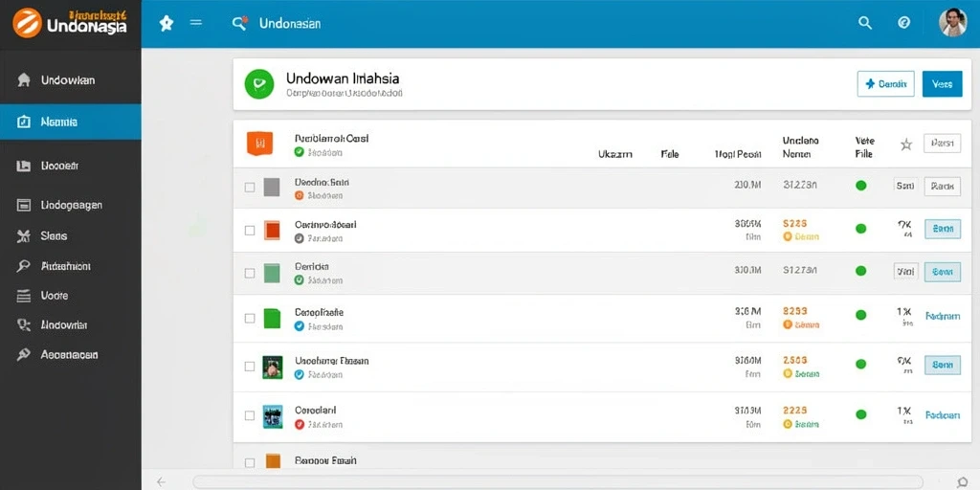Click the search icon beside Undonasian title
Screen dimensions: 980x490
pos(239,24)
